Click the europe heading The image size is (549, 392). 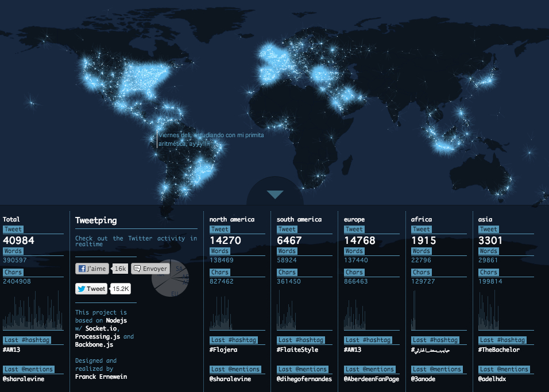pos(354,219)
